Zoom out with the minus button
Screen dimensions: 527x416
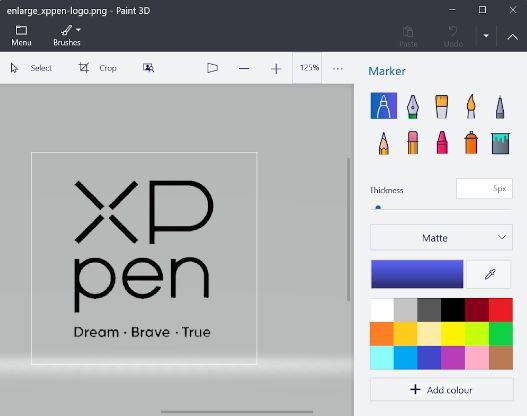pos(244,69)
